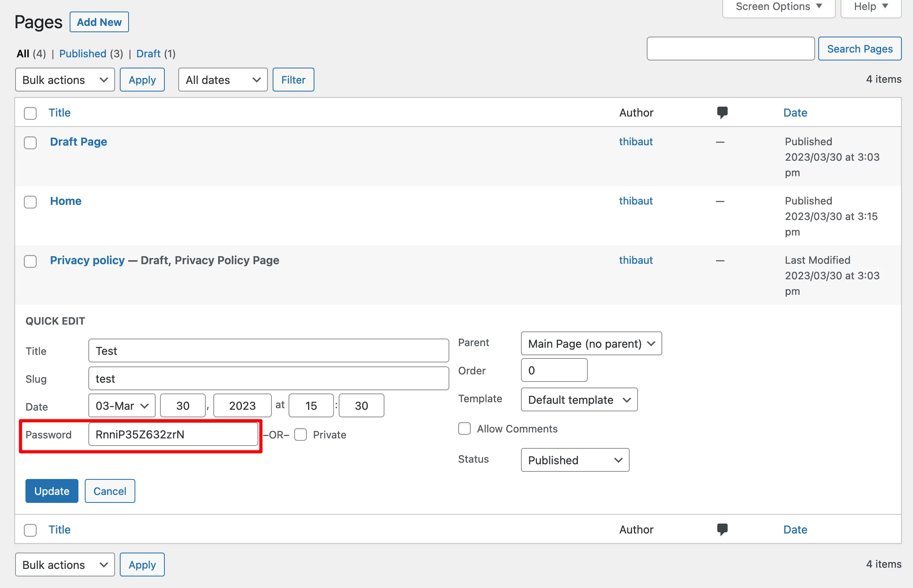The width and height of the screenshot is (913, 588).
Task: Sort by Title in the bottom footer
Action: (x=60, y=530)
